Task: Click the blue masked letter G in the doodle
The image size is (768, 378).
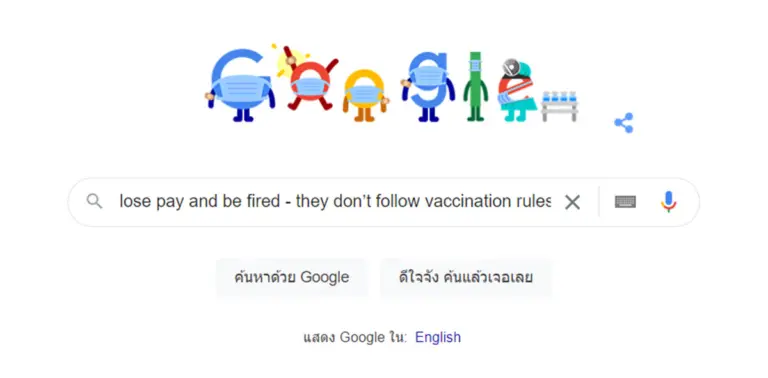Action: tap(240, 85)
